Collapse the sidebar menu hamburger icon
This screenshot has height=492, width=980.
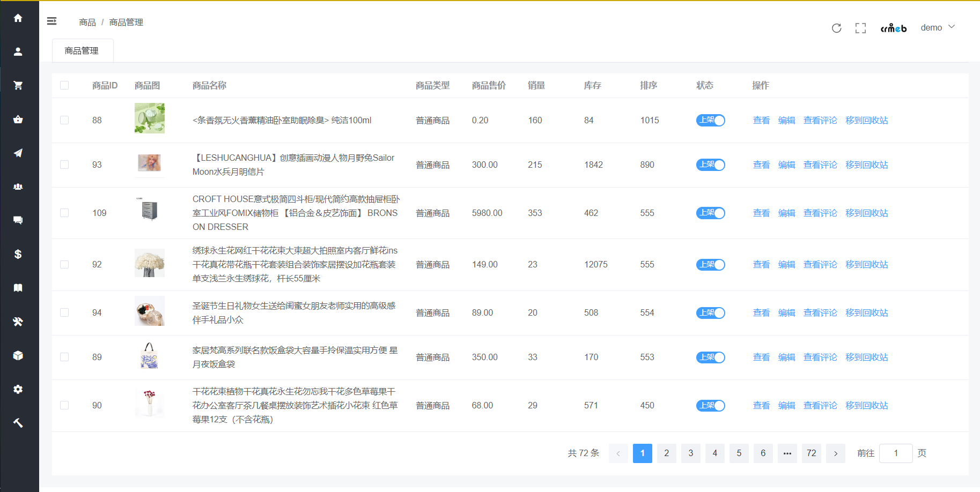[x=51, y=21]
